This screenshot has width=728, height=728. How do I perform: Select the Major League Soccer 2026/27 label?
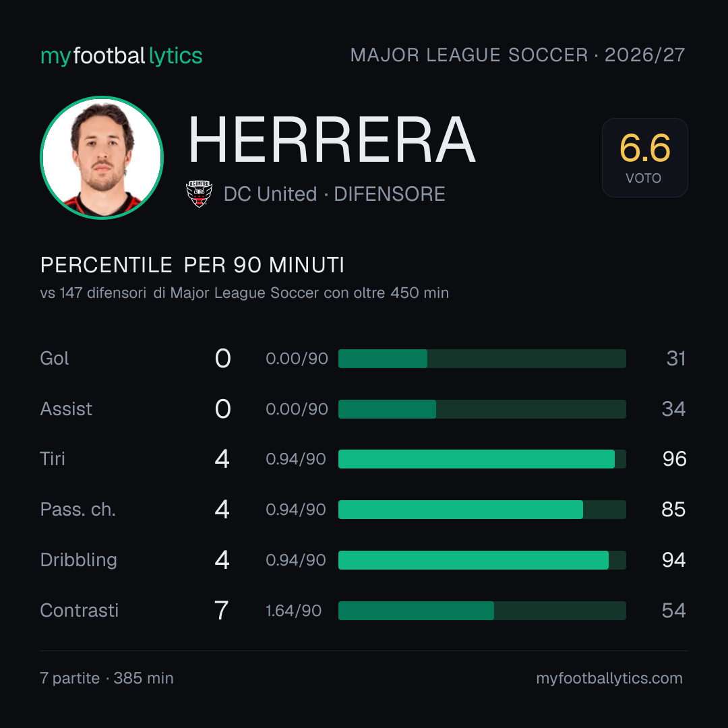pos(517,55)
